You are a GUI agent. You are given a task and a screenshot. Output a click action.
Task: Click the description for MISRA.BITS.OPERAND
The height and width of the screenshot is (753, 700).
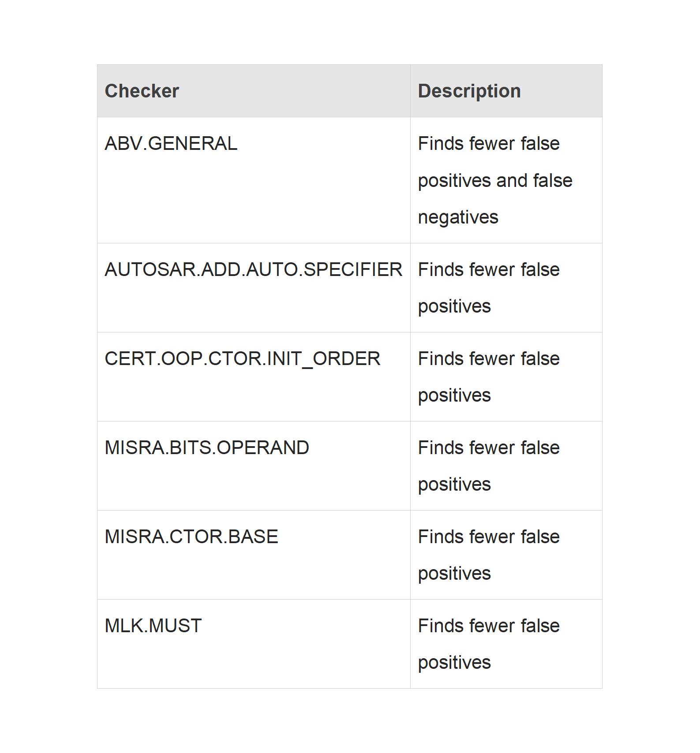(488, 466)
